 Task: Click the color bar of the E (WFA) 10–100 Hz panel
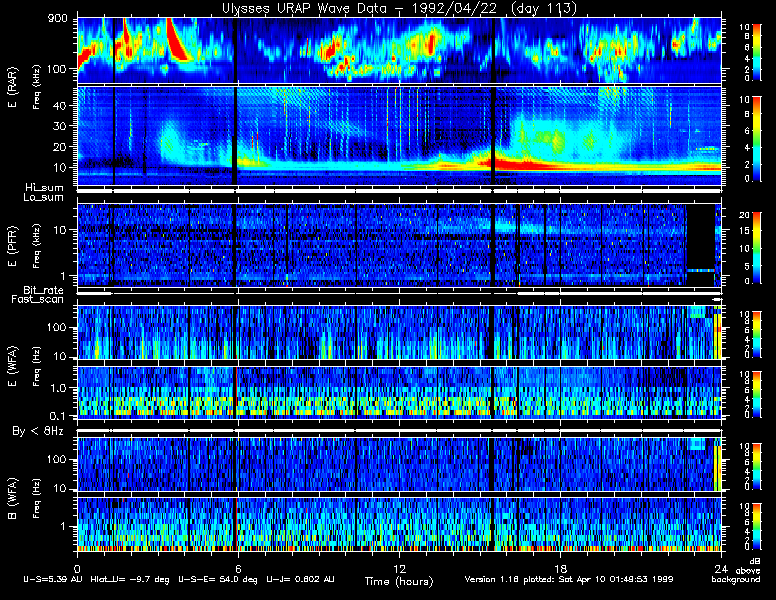(x=756, y=334)
